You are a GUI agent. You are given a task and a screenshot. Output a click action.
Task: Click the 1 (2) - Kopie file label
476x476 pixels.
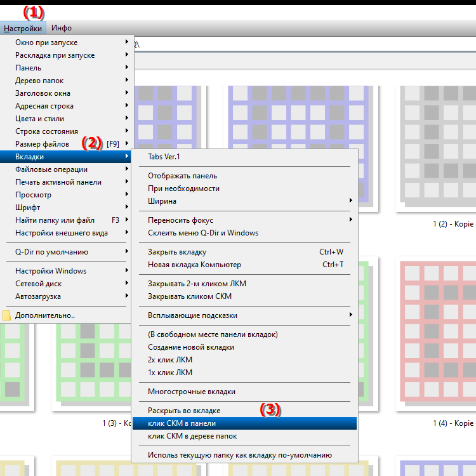453,224
